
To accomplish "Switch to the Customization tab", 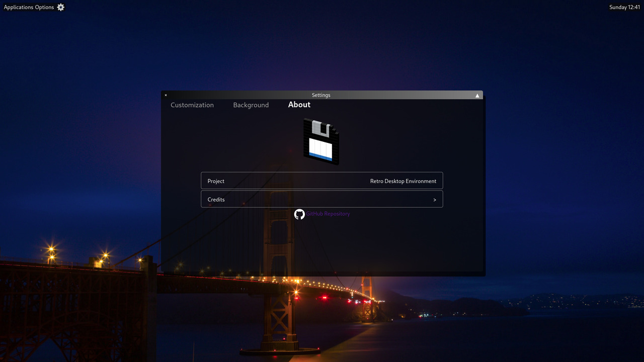I will point(192,105).
